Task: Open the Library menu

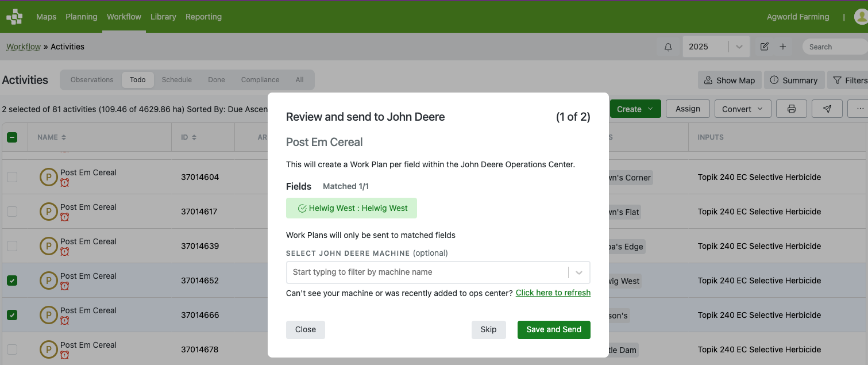Action: [163, 17]
